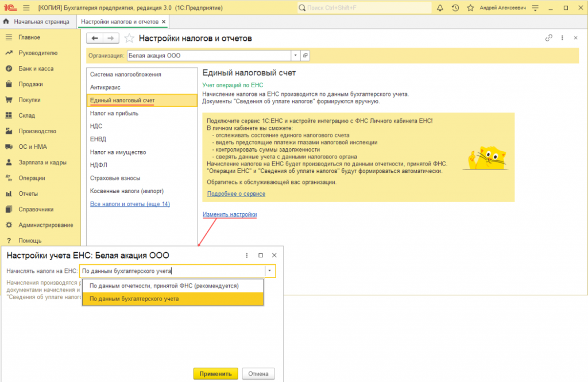
Task: Open the hamburger main menu icon
Action: [26, 8]
